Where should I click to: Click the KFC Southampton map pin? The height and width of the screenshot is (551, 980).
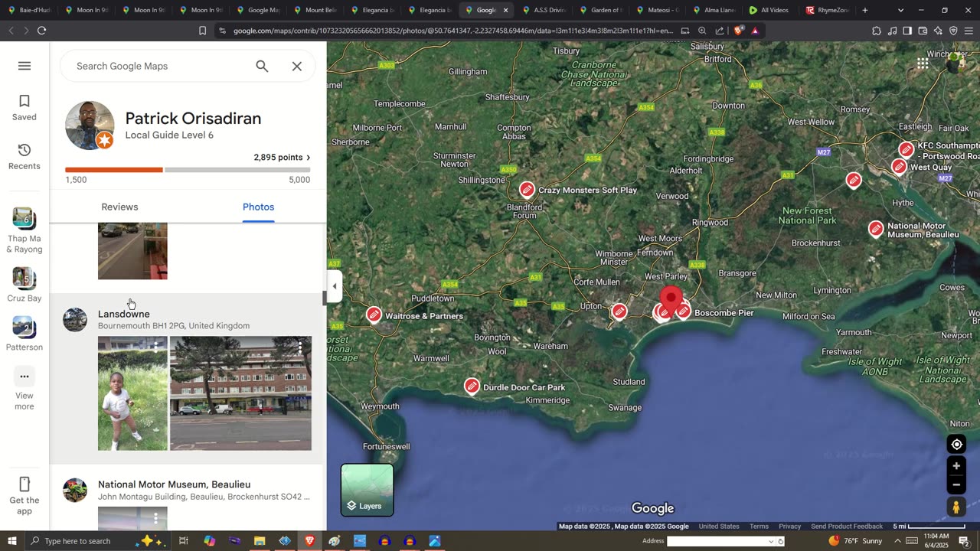click(x=906, y=149)
